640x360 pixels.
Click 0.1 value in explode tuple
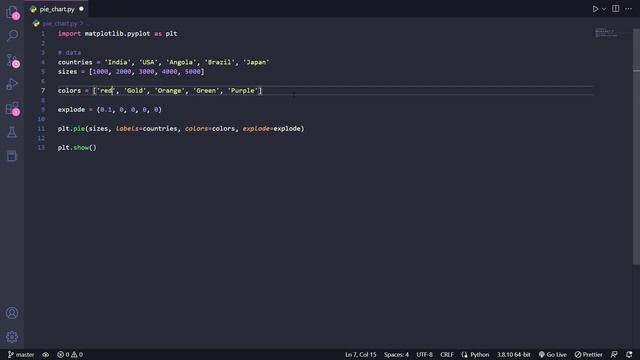106,109
